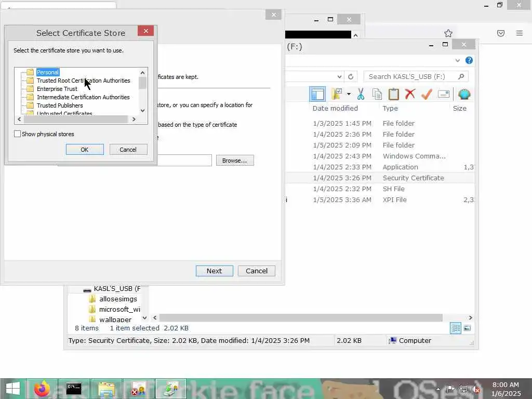Viewport: 532px width, 399px height.
Task: Click the certificate store scroll up arrow
Action: tap(142, 73)
